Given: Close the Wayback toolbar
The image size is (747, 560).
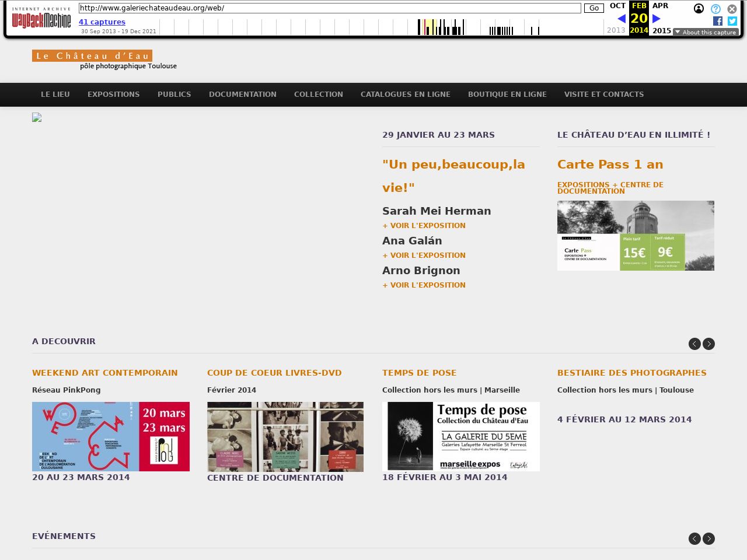Looking at the screenshot, I should 732,9.
